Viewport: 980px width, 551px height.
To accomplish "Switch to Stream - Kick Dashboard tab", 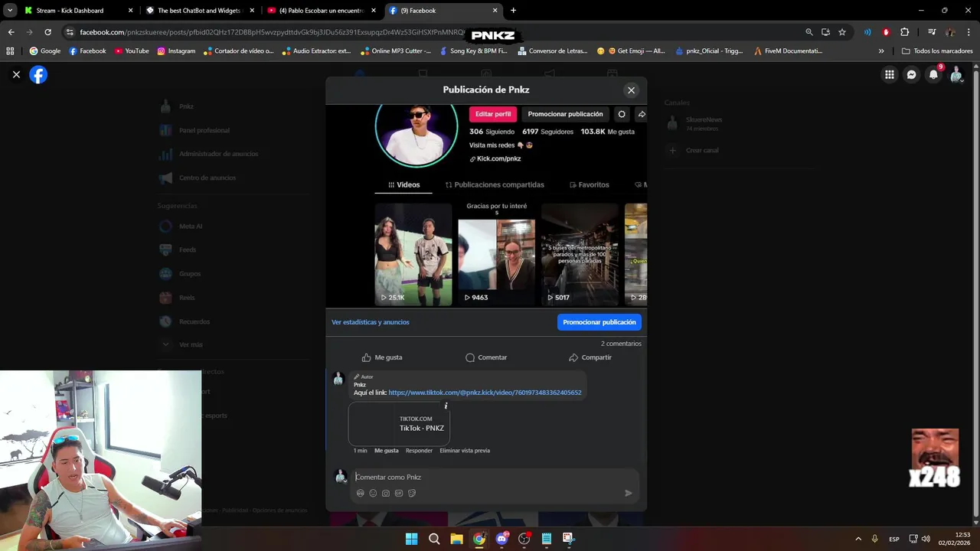I will tap(78, 11).
